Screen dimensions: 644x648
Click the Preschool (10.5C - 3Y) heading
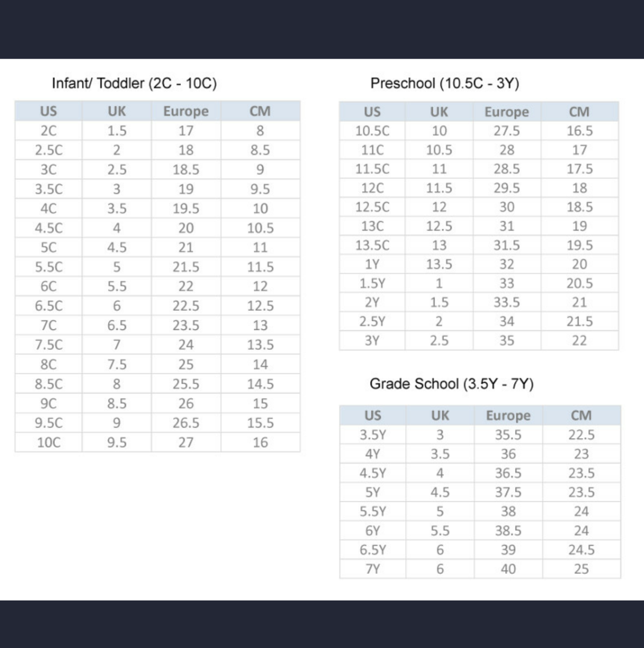444,83
